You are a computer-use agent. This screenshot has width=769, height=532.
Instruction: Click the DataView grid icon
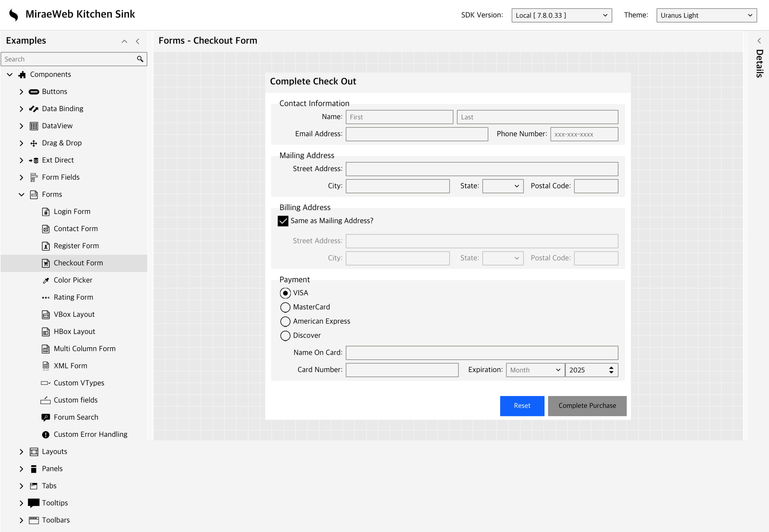(34, 126)
